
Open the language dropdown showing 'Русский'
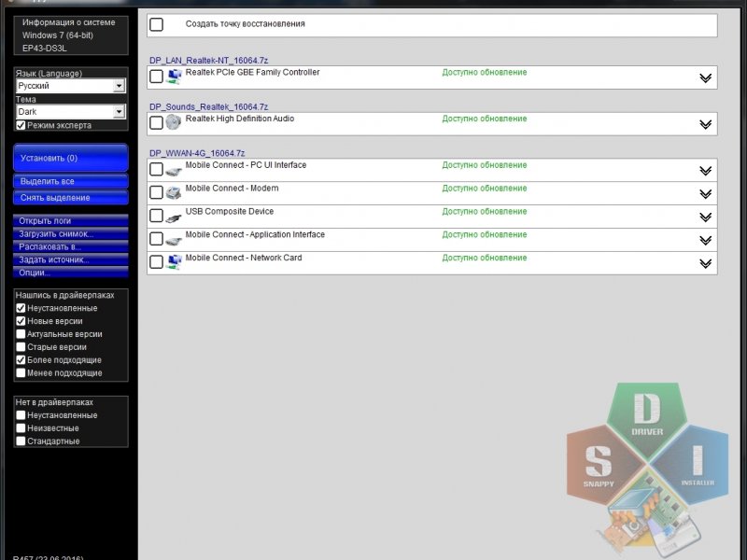click(x=71, y=86)
